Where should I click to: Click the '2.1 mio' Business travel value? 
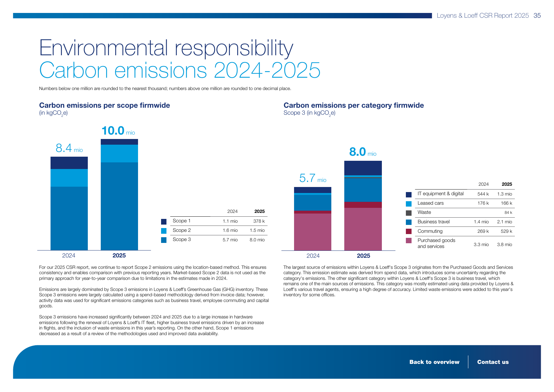coord(504,222)
